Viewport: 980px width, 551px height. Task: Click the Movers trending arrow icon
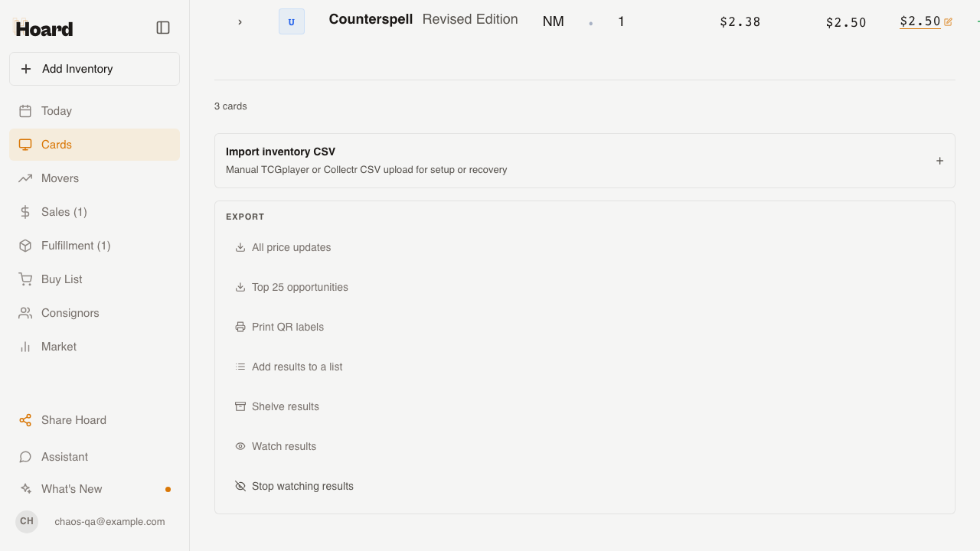tap(25, 178)
